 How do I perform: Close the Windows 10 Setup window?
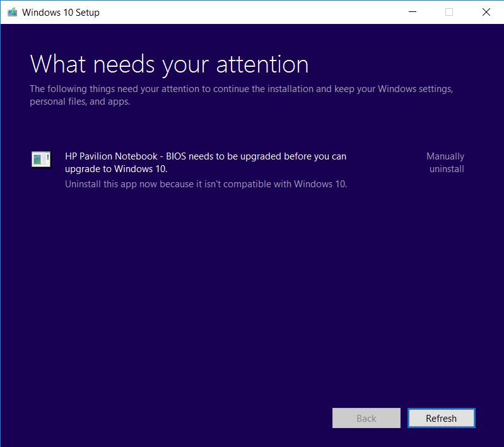tap(486, 12)
